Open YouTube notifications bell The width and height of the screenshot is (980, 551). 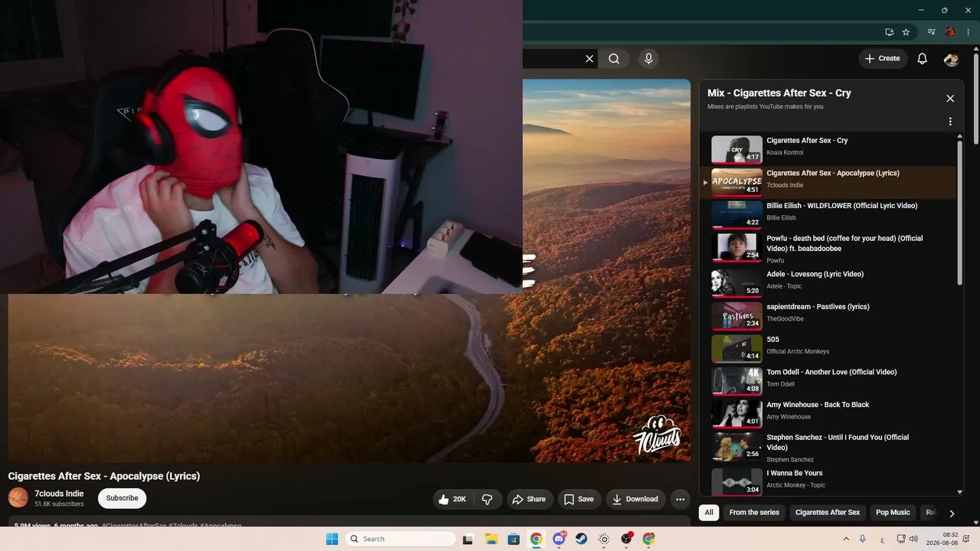coord(923,59)
